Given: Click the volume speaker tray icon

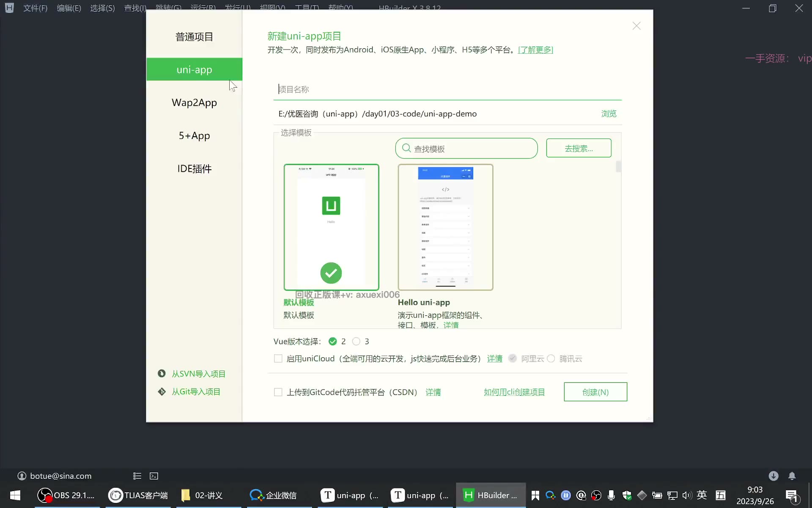Looking at the screenshot, I should (687, 495).
